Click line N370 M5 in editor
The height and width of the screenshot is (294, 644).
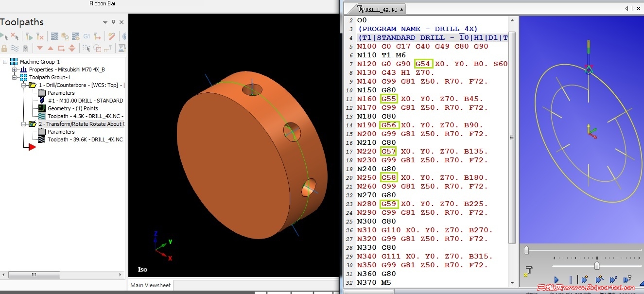[x=374, y=282]
